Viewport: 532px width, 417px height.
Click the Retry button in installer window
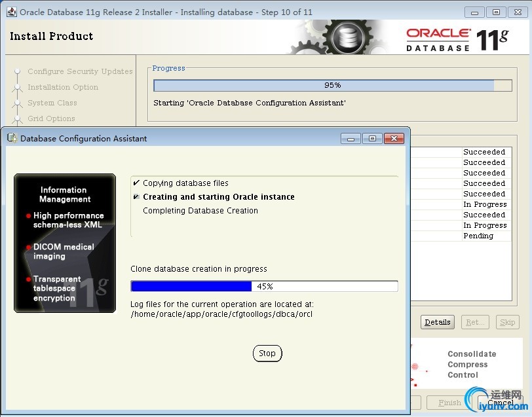point(475,322)
